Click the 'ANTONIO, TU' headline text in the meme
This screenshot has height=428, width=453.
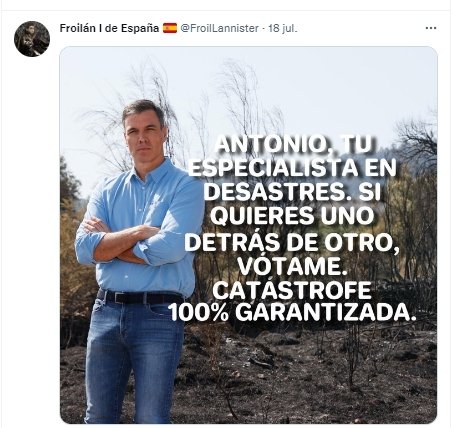click(x=293, y=145)
